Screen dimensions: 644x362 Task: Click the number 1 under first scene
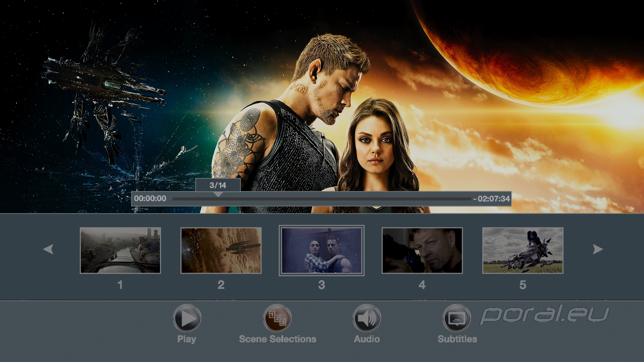point(120,285)
